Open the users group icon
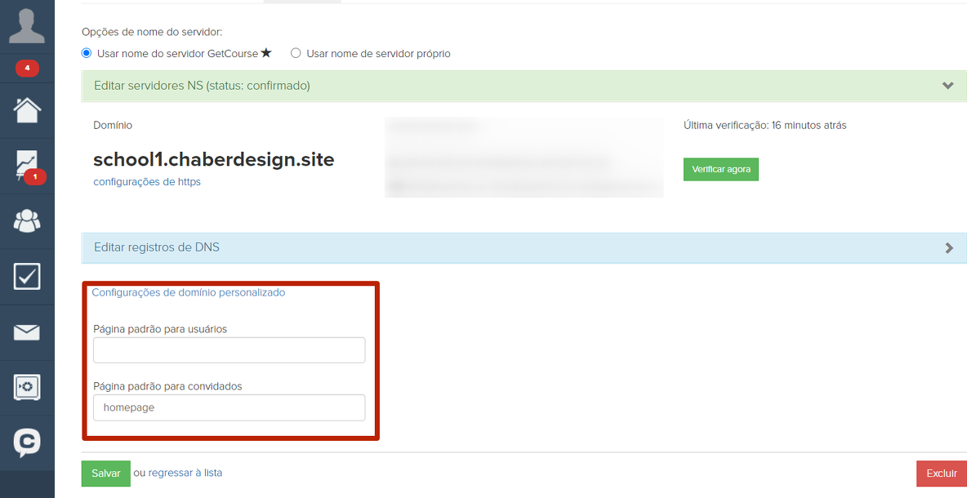Image resolution: width=980 pixels, height=498 pixels. point(27,221)
